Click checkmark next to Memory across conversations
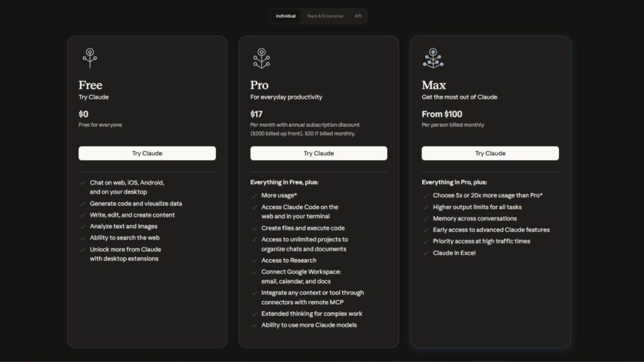Image resolution: width=644 pixels, height=362 pixels. click(x=426, y=219)
